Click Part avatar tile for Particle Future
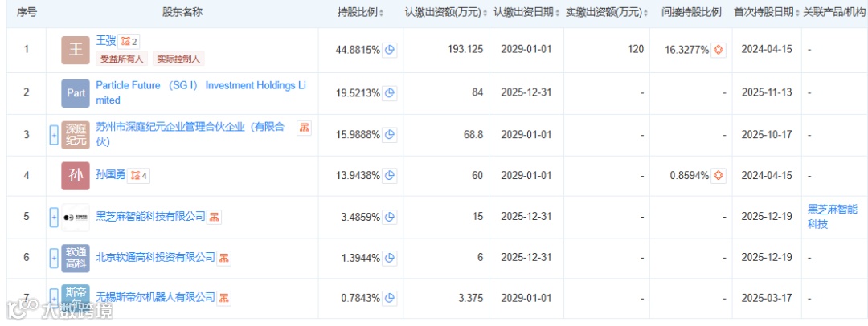 pyautogui.click(x=75, y=93)
